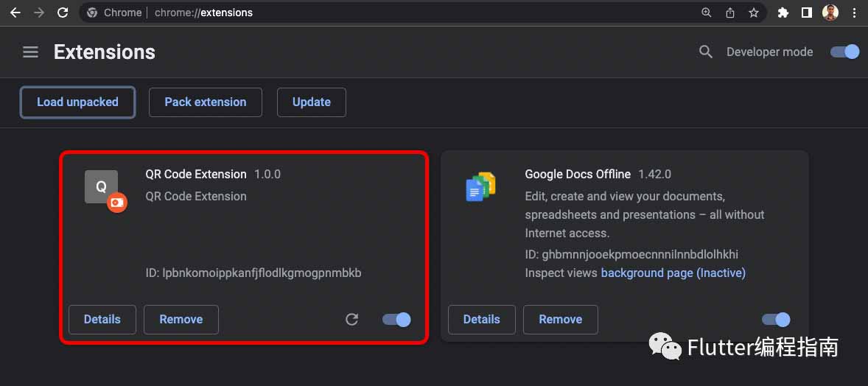
Task: Disable Developer mode toggle
Action: [844, 52]
